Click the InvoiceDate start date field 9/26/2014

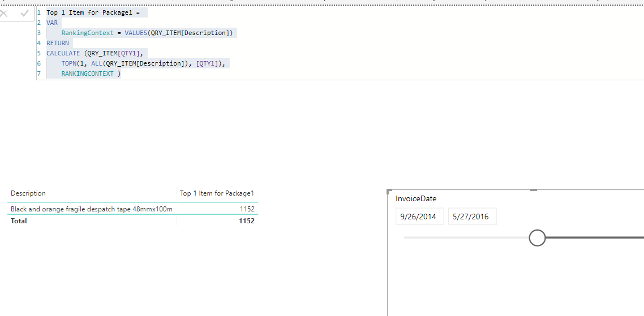point(419,217)
